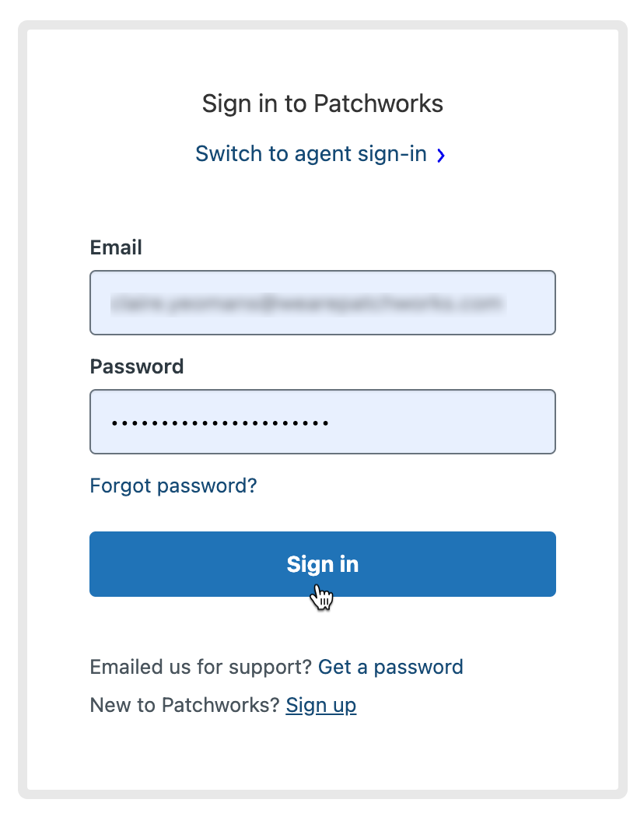Focus the Email input field
Image resolution: width=644 pixels, height=817 pixels.
pos(323,303)
